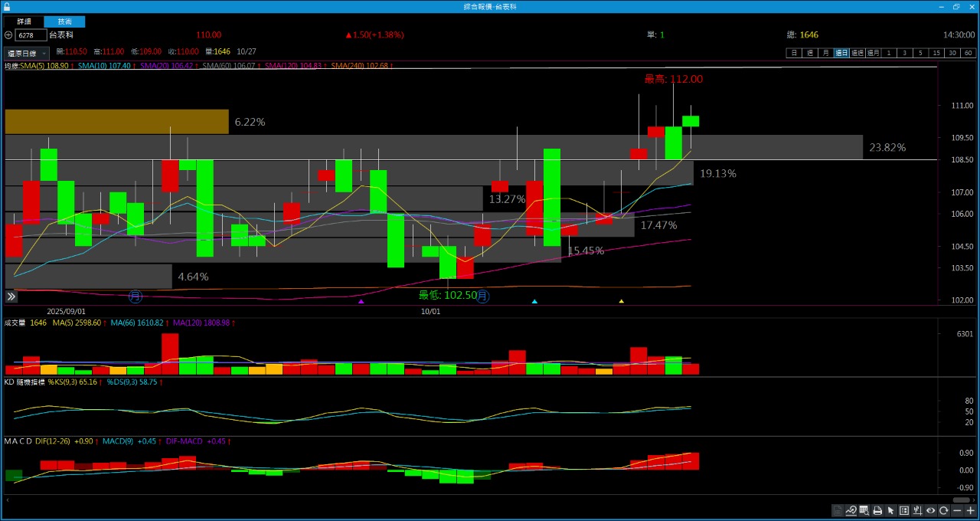
Task: Click the KD 隨機指標 panel label
Action: pyautogui.click(x=24, y=382)
